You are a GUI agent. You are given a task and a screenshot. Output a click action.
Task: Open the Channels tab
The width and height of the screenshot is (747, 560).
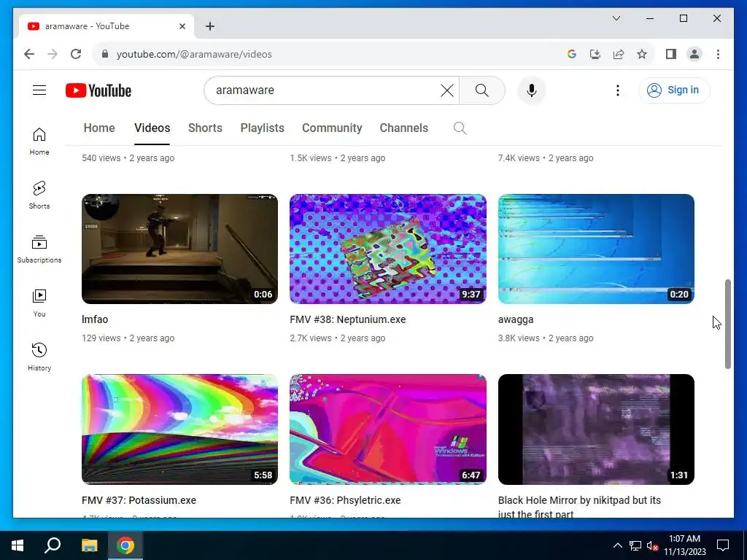tap(404, 128)
